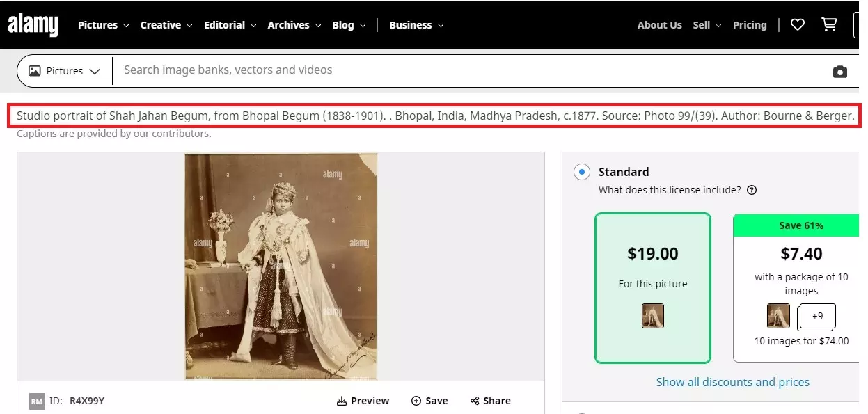
Task: Choose the $19.00 single picture option
Action: 653,288
